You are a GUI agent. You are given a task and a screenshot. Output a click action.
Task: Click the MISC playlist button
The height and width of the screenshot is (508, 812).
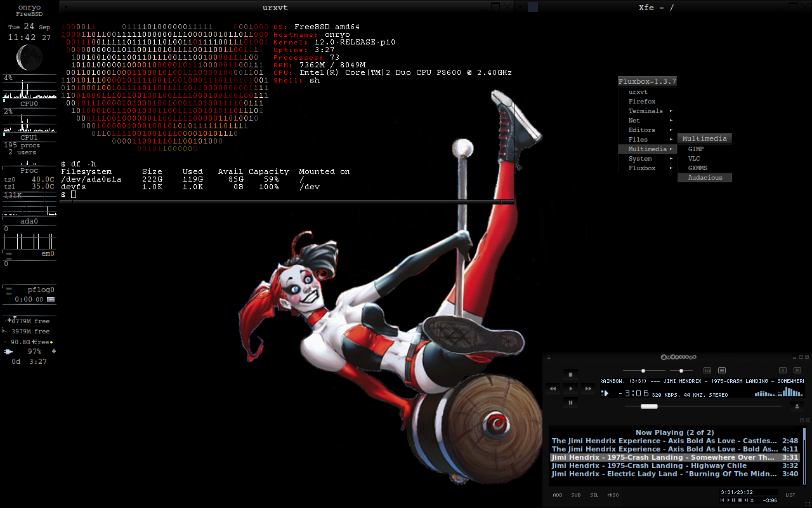pos(613,495)
